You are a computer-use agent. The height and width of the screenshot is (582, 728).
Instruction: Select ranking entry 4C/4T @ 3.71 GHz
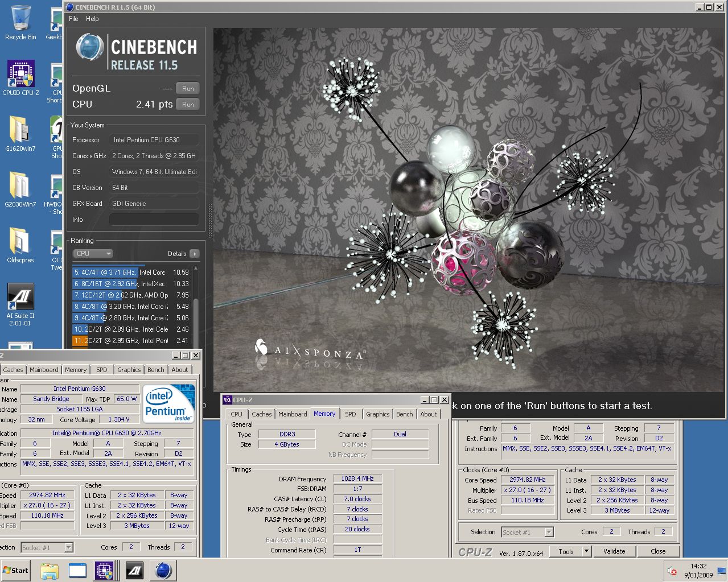pos(130,273)
